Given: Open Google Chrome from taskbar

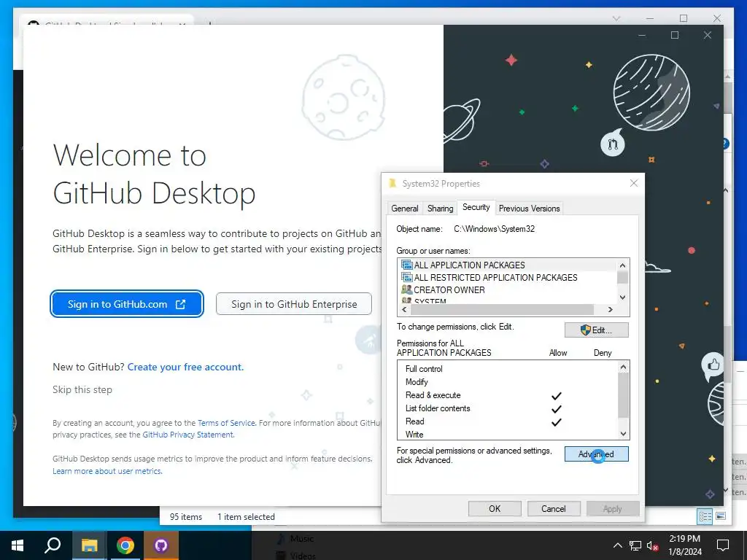Looking at the screenshot, I should [125, 545].
